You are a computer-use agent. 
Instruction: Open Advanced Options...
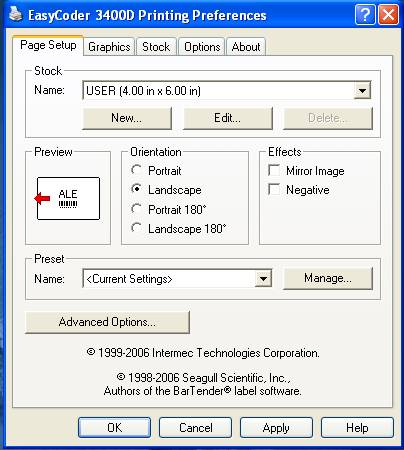point(107,322)
